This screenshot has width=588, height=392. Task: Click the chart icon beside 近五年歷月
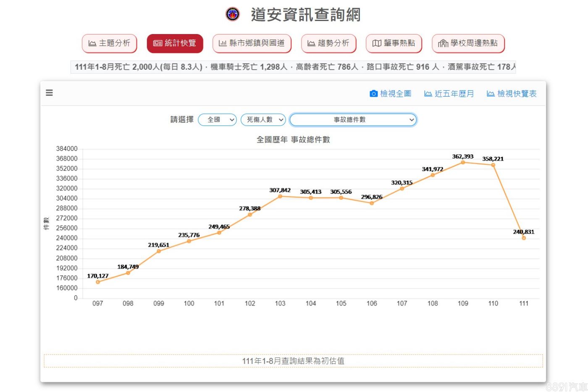click(428, 94)
